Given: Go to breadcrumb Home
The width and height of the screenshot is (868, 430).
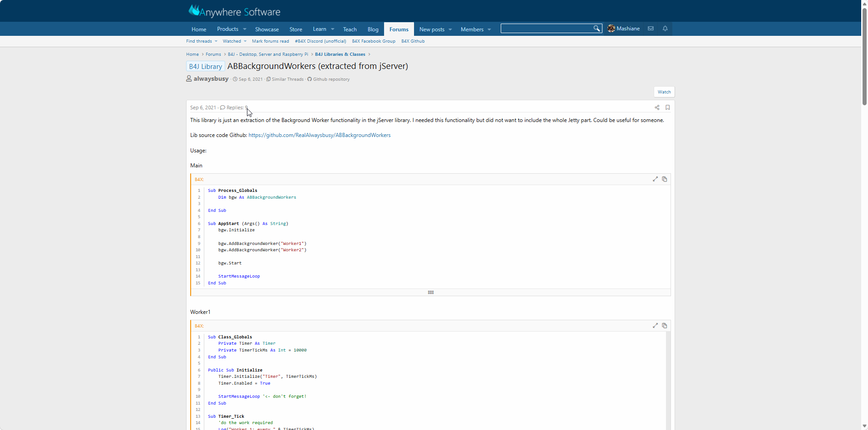Looking at the screenshot, I should (192, 54).
